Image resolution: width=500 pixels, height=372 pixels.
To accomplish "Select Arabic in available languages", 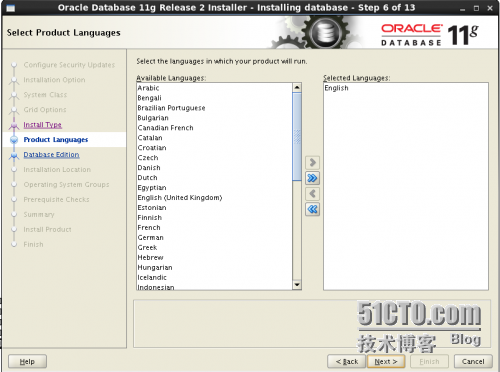I will coord(214,88).
